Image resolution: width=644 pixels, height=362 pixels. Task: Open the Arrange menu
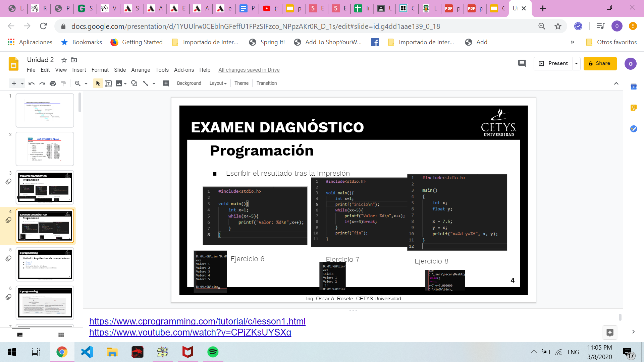point(141,70)
